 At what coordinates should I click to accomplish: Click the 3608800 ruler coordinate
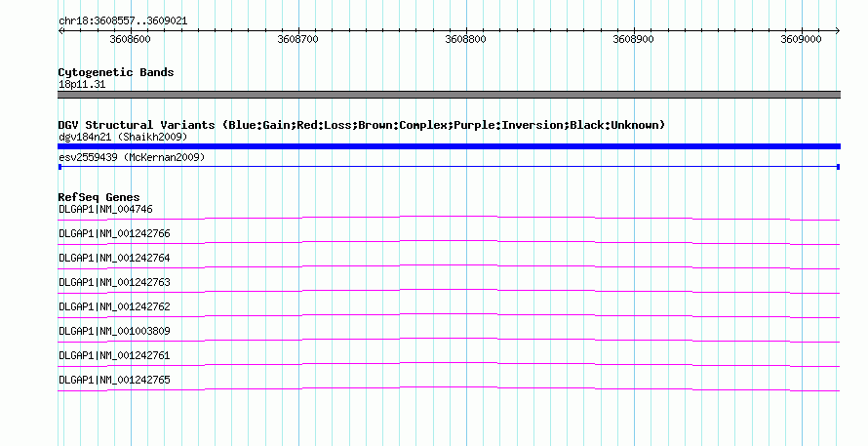tap(465, 39)
